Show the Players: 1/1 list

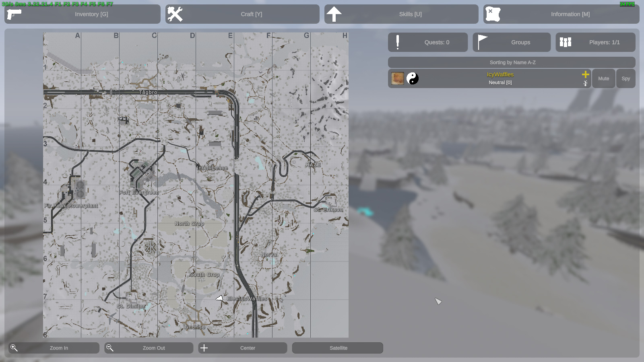595,42
